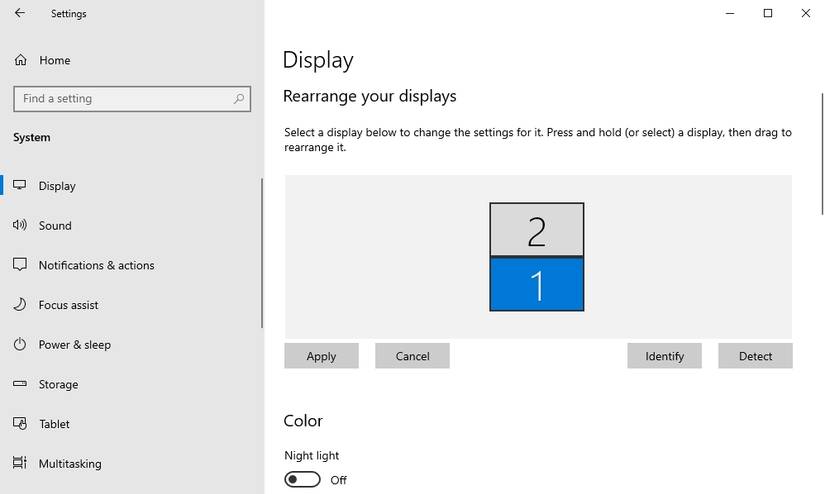Select display 1 in the arrangement
This screenshot has width=825, height=494.
[536, 285]
